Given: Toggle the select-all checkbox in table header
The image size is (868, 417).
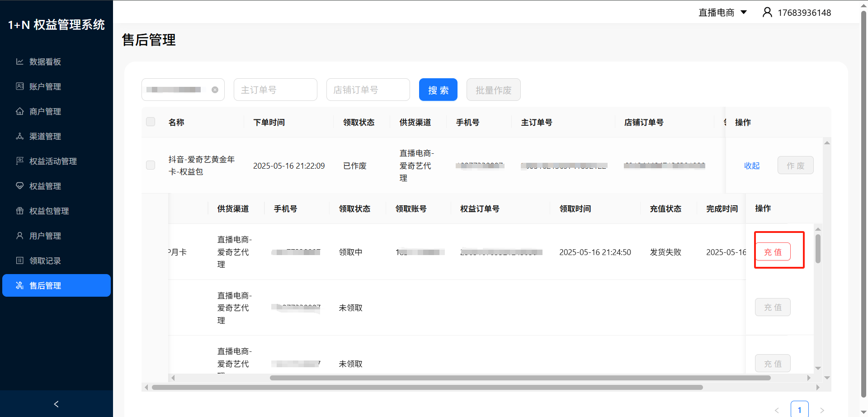Looking at the screenshot, I should [151, 122].
